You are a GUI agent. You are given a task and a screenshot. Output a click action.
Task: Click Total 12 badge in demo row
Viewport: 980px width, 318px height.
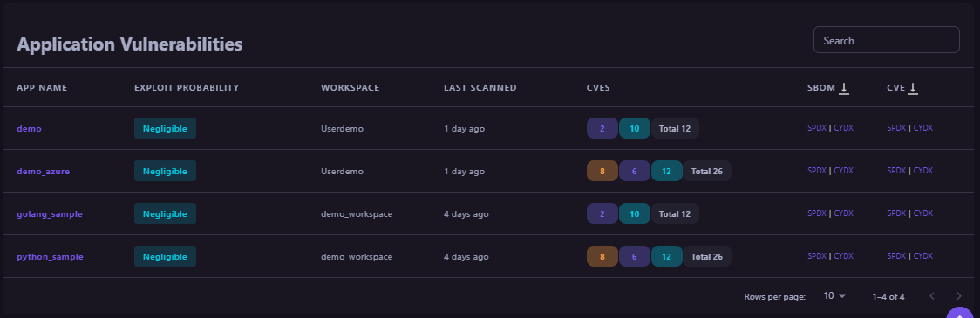(675, 129)
